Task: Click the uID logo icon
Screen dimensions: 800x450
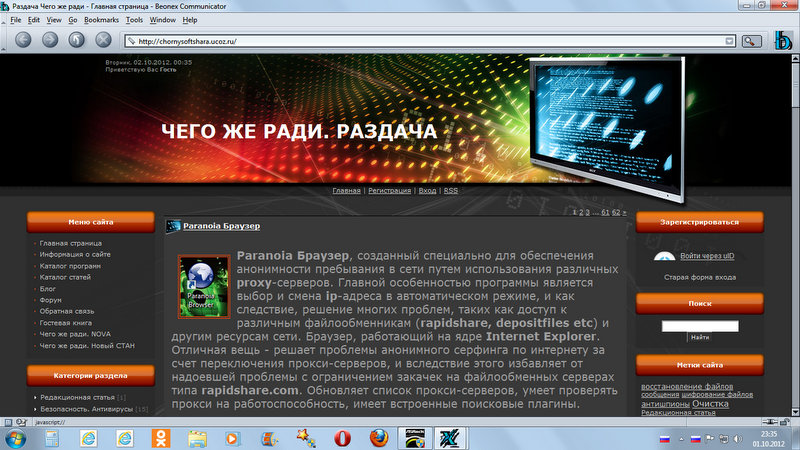Action: [x=664, y=256]
